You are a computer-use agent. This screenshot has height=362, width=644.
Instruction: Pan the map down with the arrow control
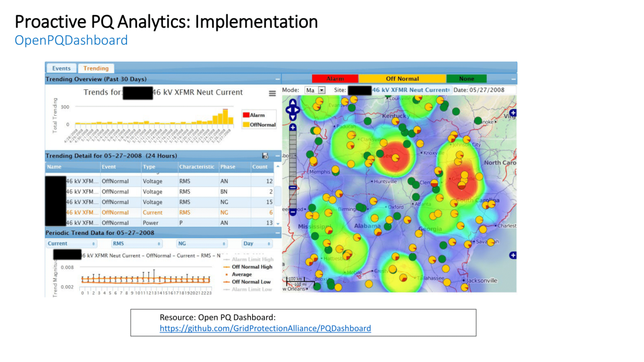pos(292,118)
